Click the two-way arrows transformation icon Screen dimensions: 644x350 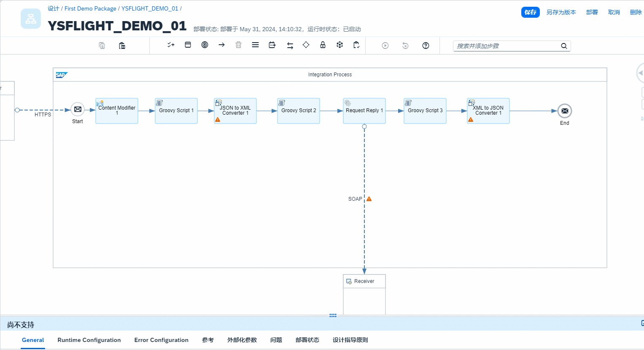pyautogui.click(x=290, y=46)
